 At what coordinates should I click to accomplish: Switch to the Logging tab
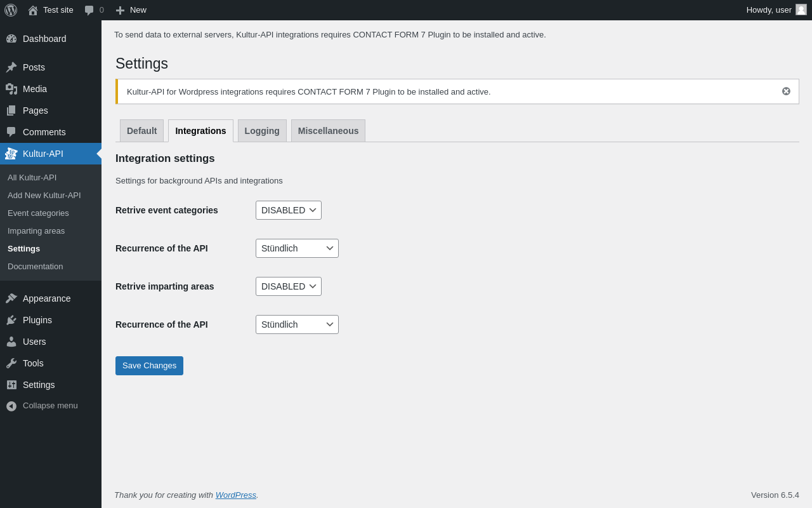point(262,131)
